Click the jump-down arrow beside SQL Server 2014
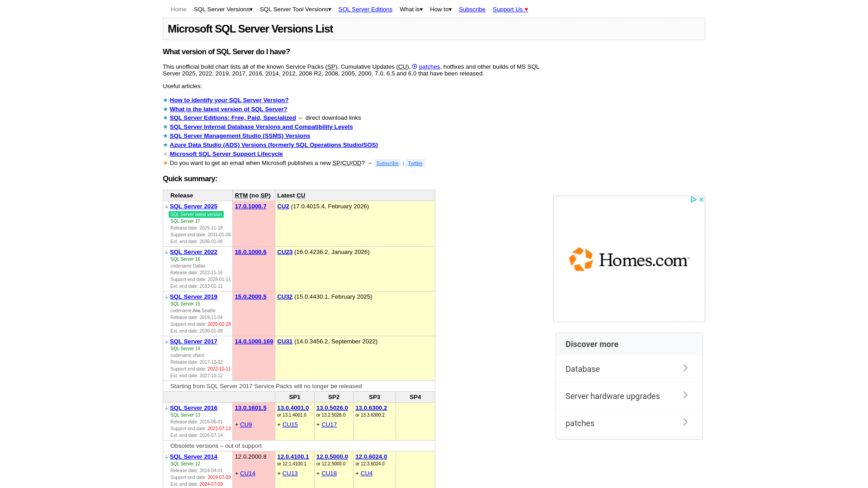Screen dimensions: 868x488 (x=166, y=457)
